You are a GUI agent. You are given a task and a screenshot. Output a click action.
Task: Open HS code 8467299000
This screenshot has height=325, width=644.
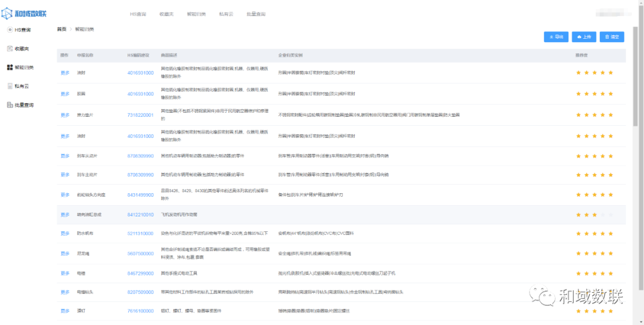point(141,273)
